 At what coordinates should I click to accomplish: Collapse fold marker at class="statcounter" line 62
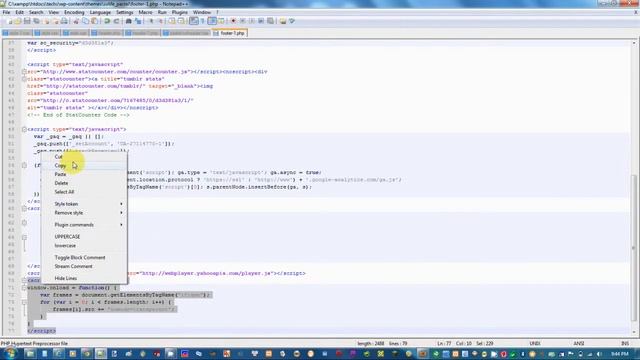pos(24,79)
